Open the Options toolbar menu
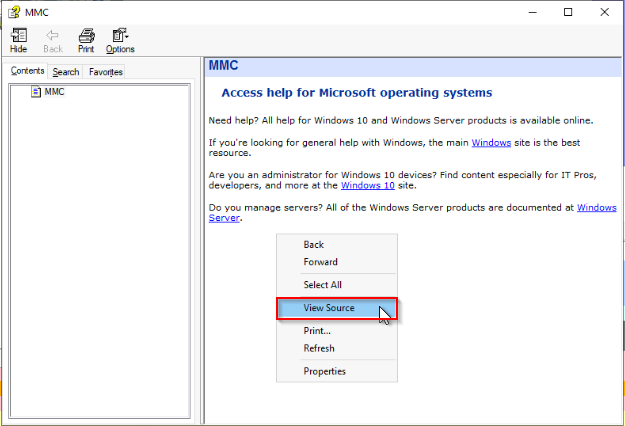This screenshot has width=625, height=426. point(120,40)
